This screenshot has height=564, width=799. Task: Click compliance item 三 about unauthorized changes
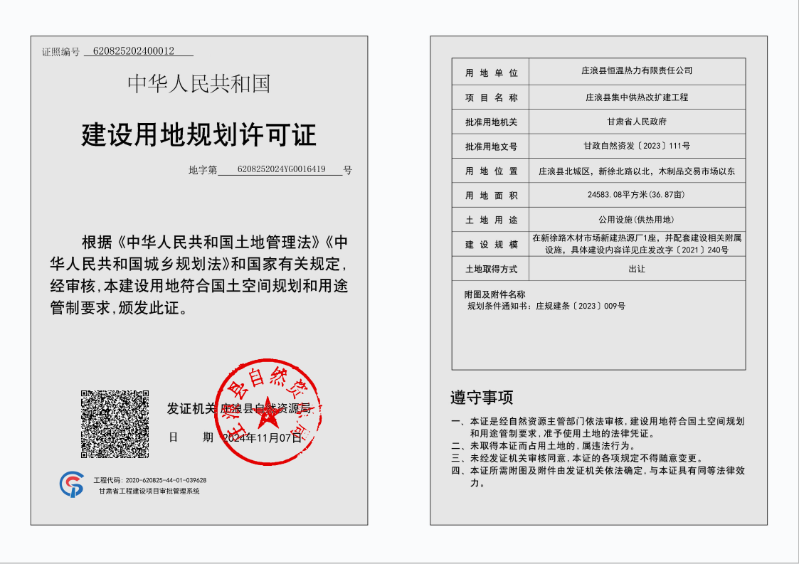577,458
